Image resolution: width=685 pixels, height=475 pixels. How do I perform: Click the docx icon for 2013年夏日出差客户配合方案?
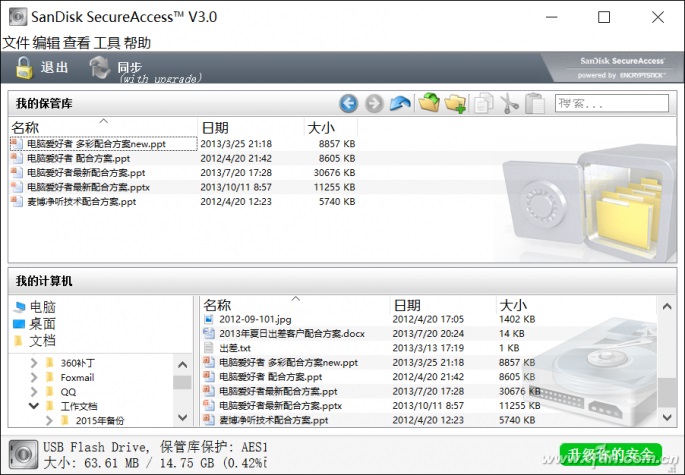(x=209, y=333)
